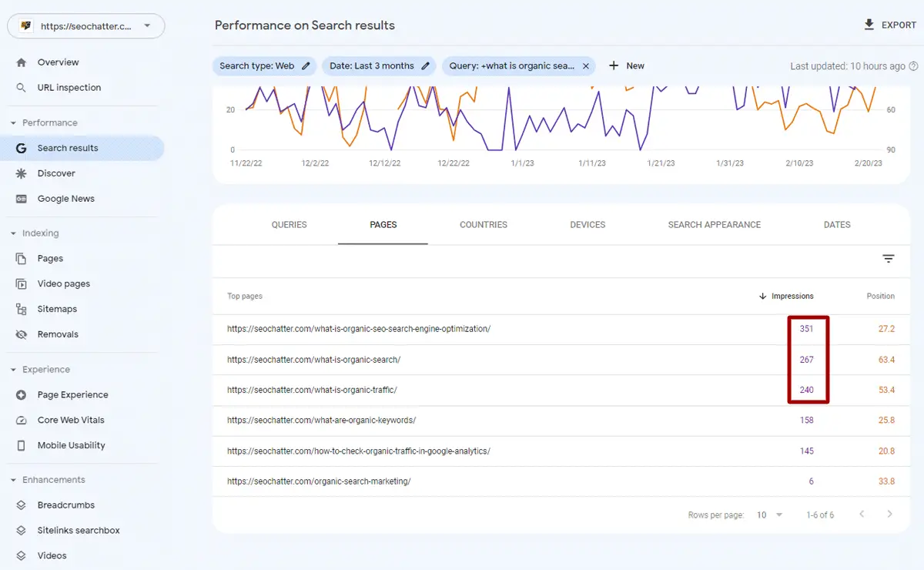Image resolution: width=924 pixels, height=570 pixels.
Task: Click the plus icon to add New filter
Action: (x=614, y=66)
